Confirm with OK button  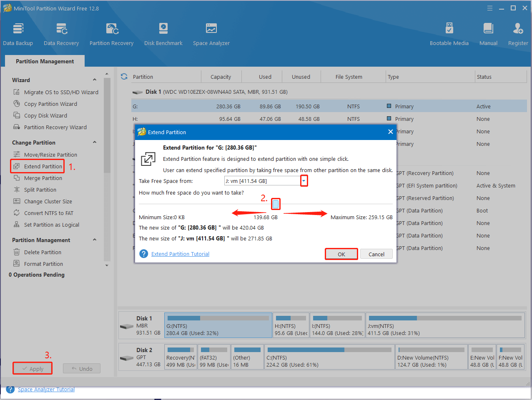point(341,254)
